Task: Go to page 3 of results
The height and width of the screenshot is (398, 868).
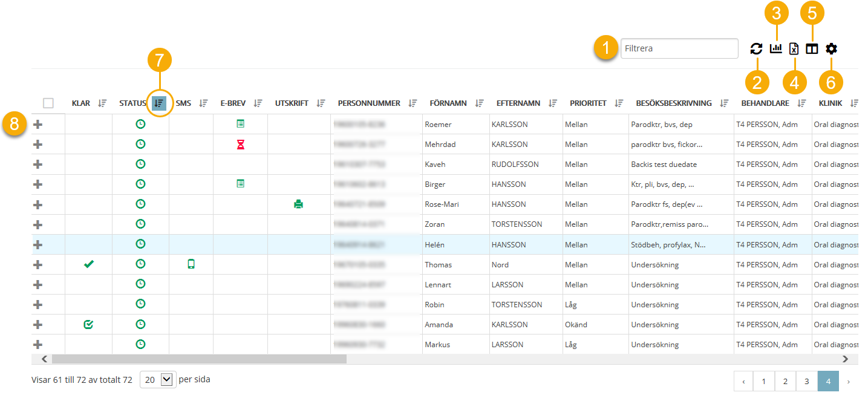Action: (807, 382)
